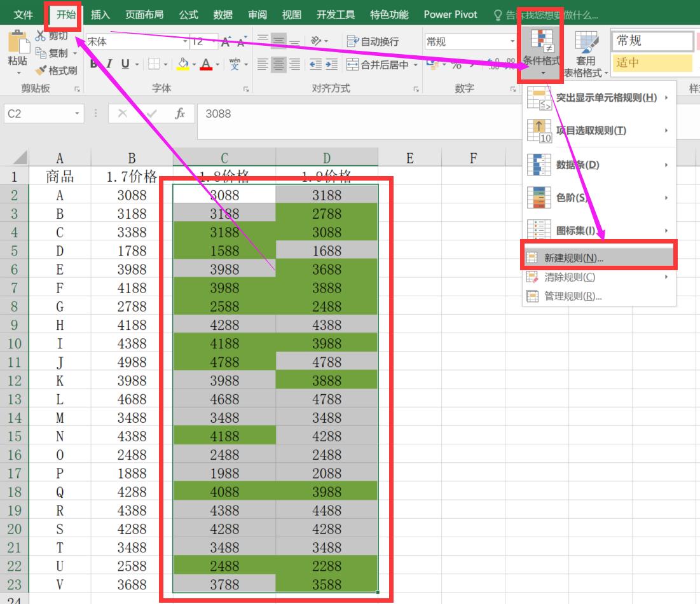Click the increase font size icon
700x604 pixels.
(x=226, y=42)
